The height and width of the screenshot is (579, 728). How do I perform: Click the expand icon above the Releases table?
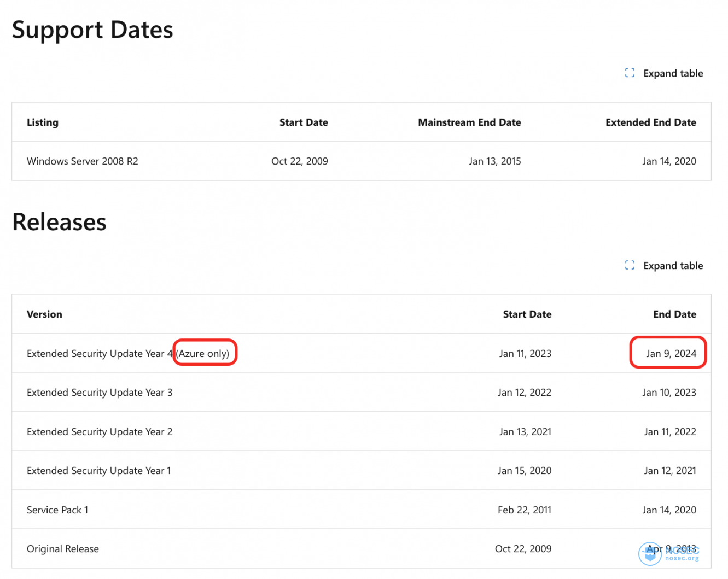click(x=630, y=265)
